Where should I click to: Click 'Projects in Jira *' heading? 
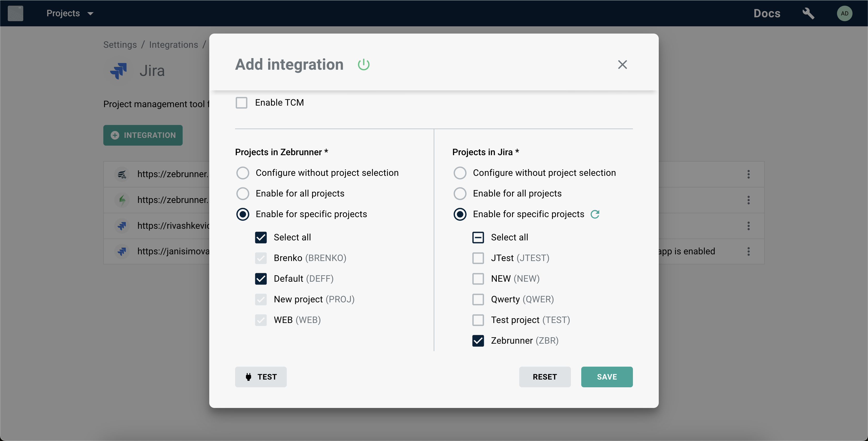tap(486, 152)
